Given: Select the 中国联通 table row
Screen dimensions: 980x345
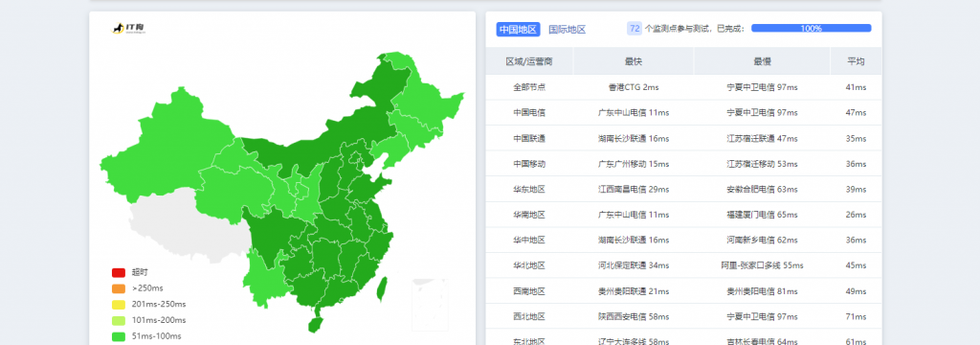Looking at the screenshot, I should point(683,138).
